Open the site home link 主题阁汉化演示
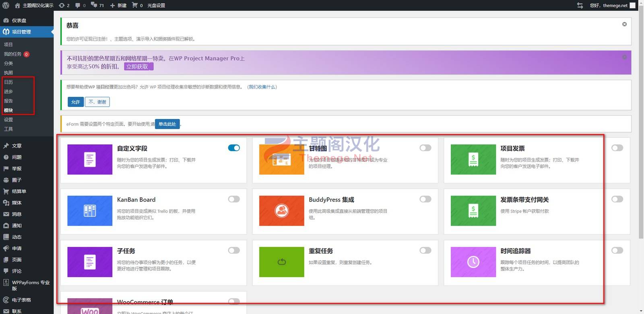Screen dimensions: 644x314 coord(34,5)
